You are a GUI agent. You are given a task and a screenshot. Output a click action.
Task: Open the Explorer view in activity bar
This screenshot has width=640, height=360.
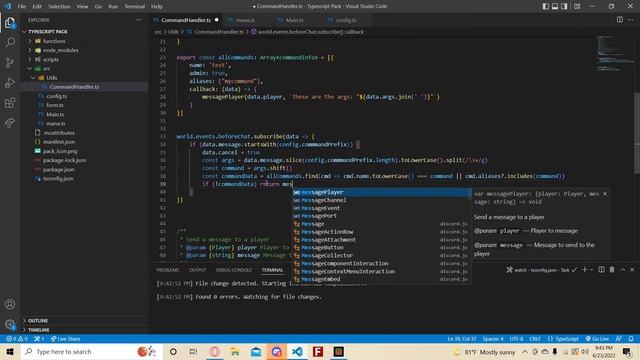tap(10, 23)
